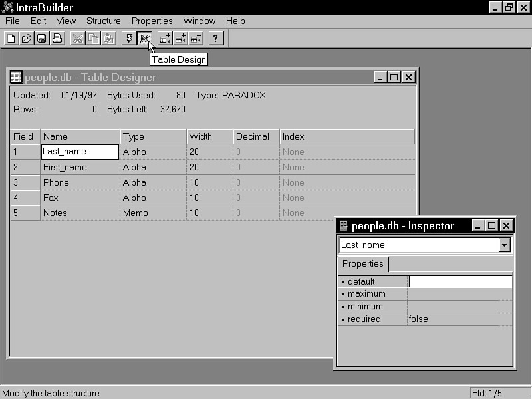Viewport: 532px width, 399px height.
Task: Click the Index column header
Action: pyautogui.click(x=346, y=136)
